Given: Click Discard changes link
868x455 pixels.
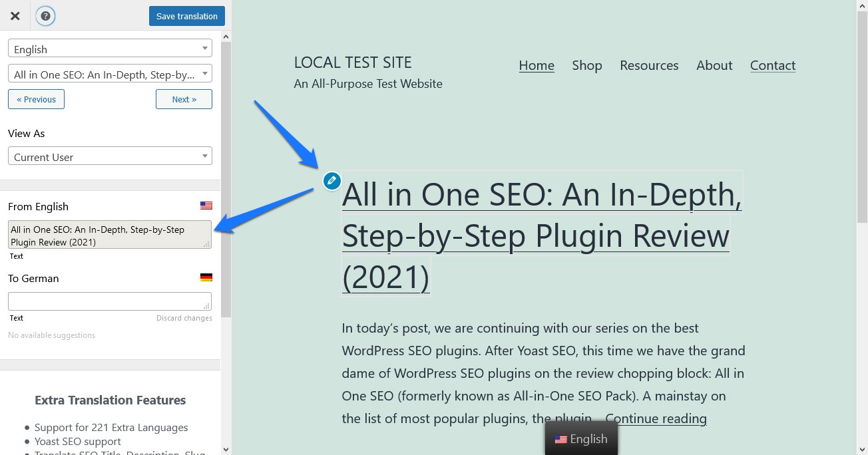Looking at the screenshot, I should [184, 318].
